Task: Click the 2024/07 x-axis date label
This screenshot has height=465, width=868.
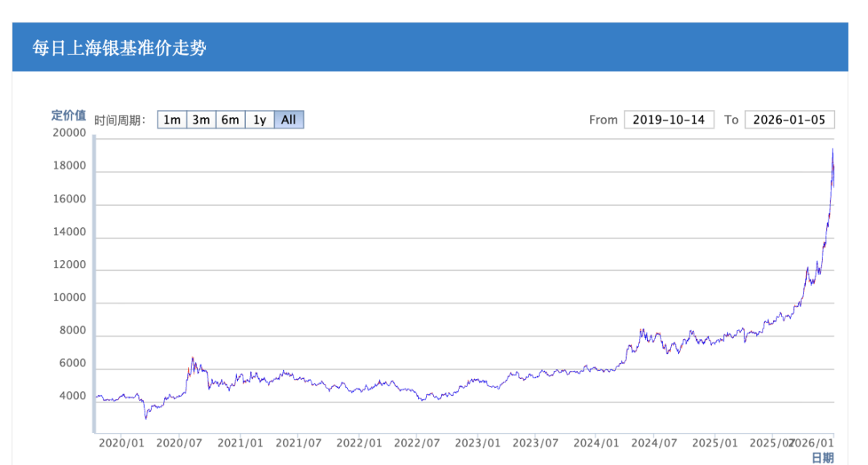Action: [x=654, y=443]
